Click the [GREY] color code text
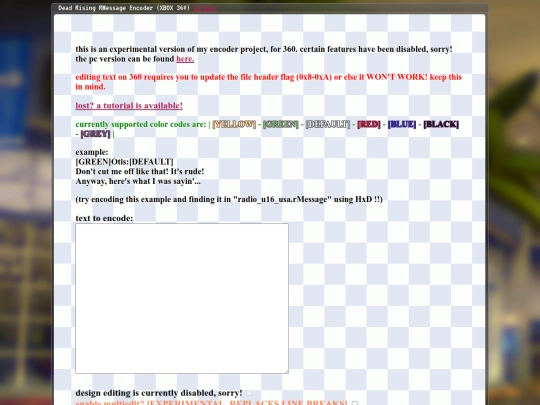Image resolution: width=540 pixels, height=405 pixels. [x=95, y=134]
